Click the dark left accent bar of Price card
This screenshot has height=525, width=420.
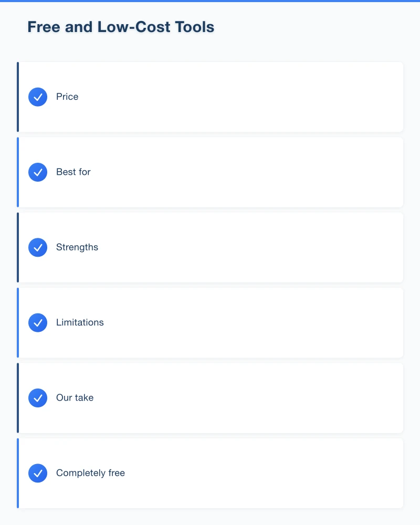point(18,97)
